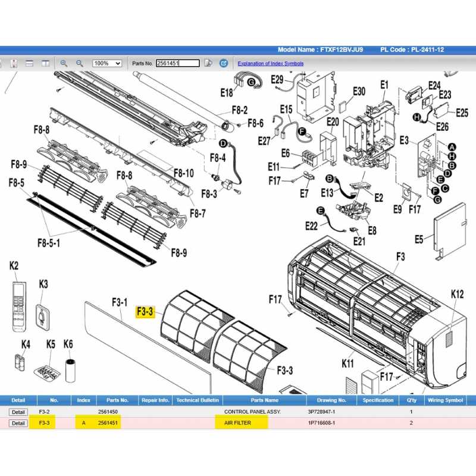The width and height of the screenshot is (476, 476).
Task: Select the highlighted F3-3 diagram label
Action: point(145,311)
